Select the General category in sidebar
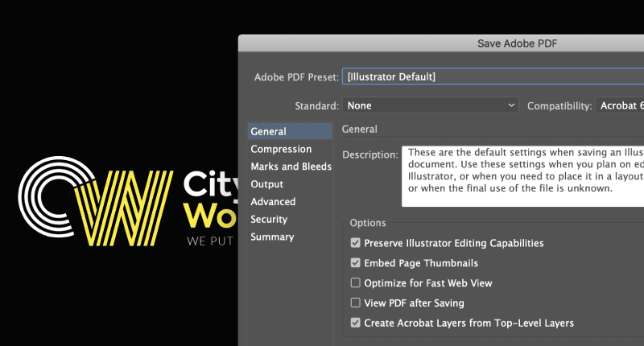Image resolution: width=644 pixels, height=346 pixels. 269,131
